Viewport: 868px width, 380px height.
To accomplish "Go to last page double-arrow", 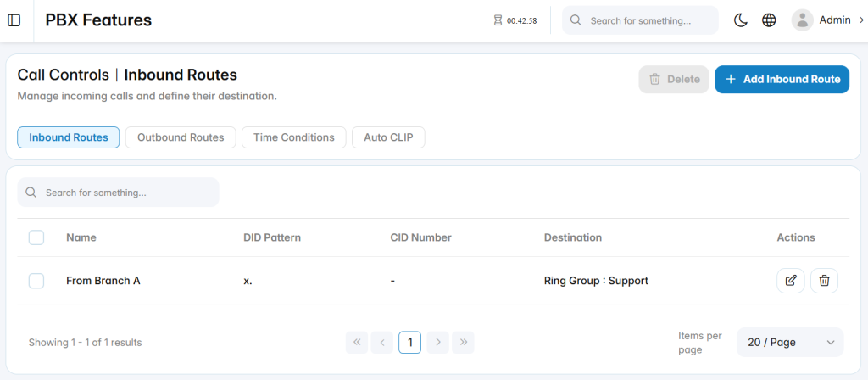I will point(464,343).
